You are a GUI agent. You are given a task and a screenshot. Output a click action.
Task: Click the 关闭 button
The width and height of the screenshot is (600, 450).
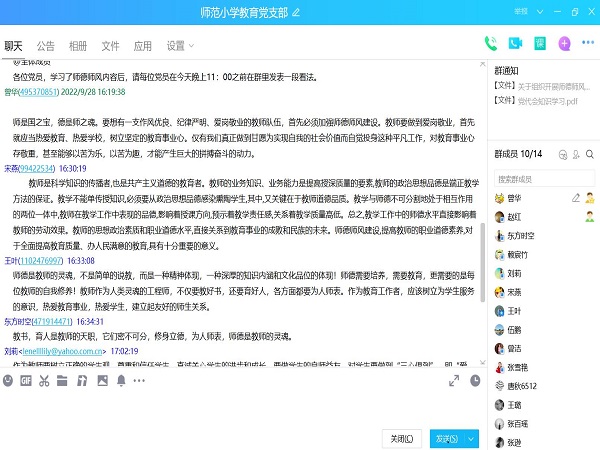(402, 438)
